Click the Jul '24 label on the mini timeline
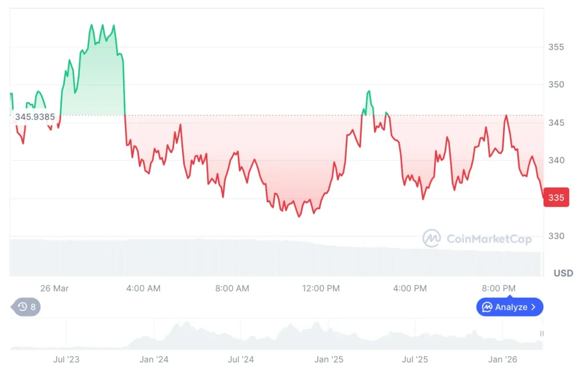 241,360
